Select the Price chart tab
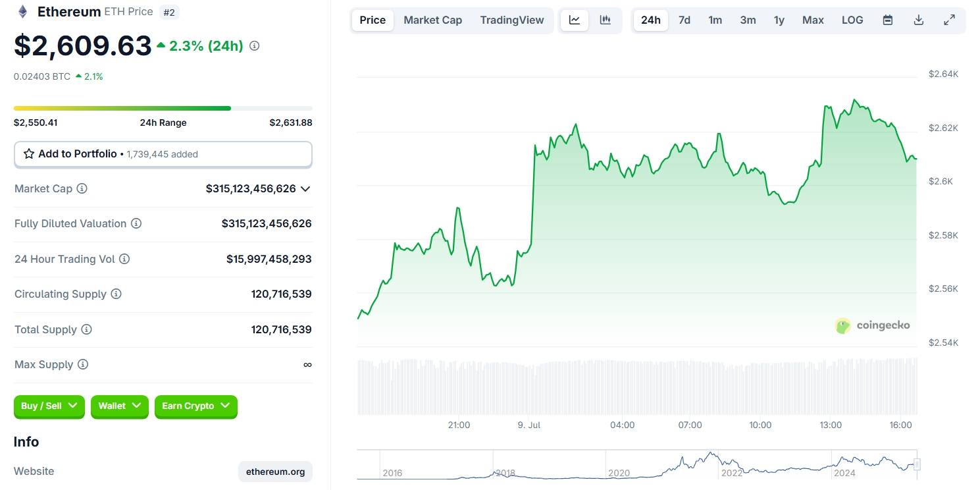 click(x=373, y=20)
